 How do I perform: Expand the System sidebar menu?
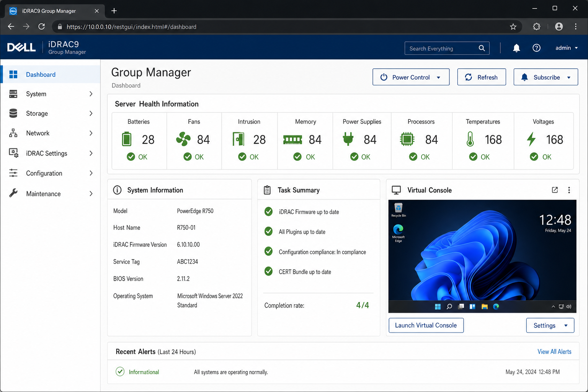point(50,94)
